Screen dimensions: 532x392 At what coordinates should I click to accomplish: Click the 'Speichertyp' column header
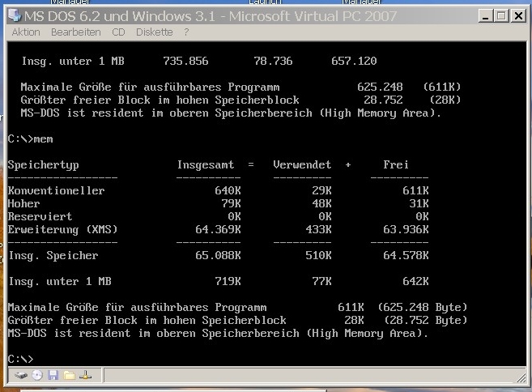pos(44,165)
